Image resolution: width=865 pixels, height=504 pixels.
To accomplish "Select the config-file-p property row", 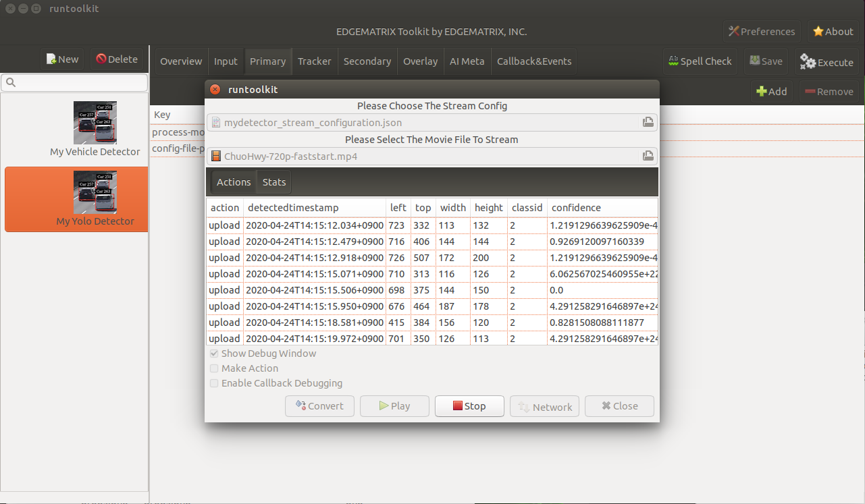I will [x=178, y=148].
